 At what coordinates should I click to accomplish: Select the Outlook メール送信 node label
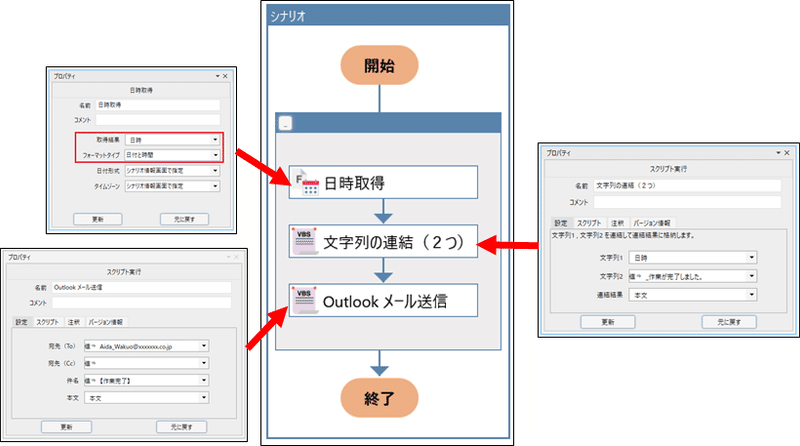click(x=385, y=301)
